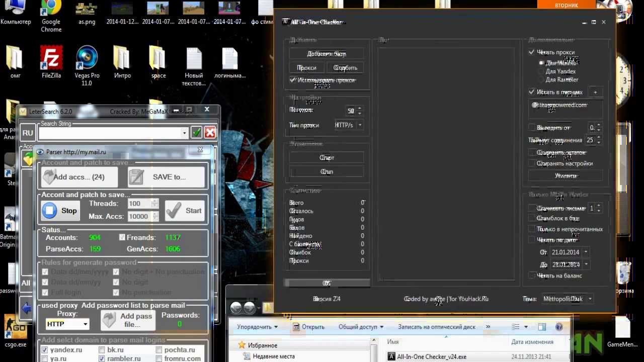This screenshot has width=644, height=362.
Task: Launch Vegas Pro 11.0 desktop icon
Action: (87, 65)
